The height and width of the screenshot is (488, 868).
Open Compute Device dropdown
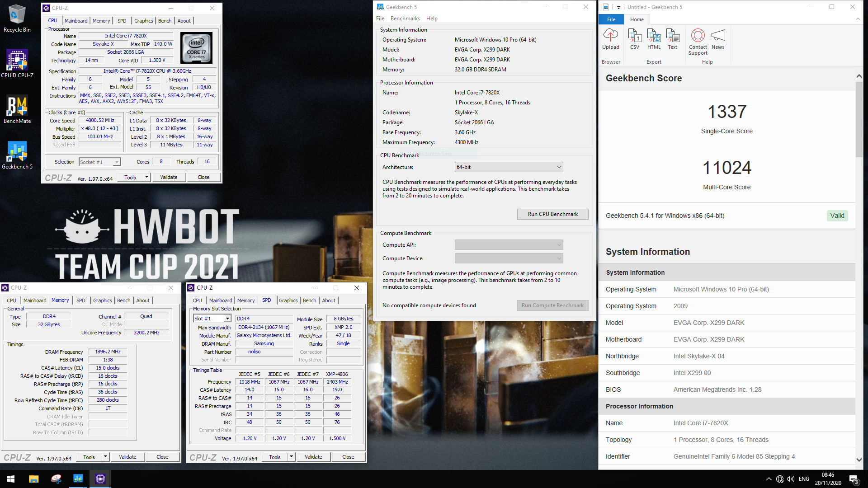(509, 258)
